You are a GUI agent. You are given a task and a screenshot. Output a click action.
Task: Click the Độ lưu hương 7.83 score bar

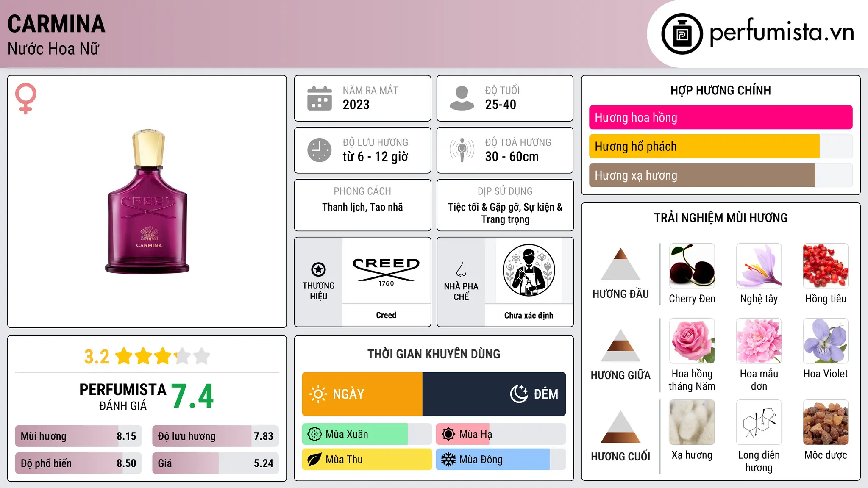(215, 436)
